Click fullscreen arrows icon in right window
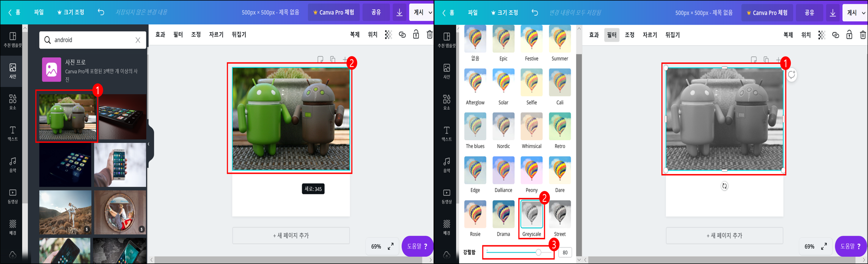868x264 pixels. [x=824, y=246]
